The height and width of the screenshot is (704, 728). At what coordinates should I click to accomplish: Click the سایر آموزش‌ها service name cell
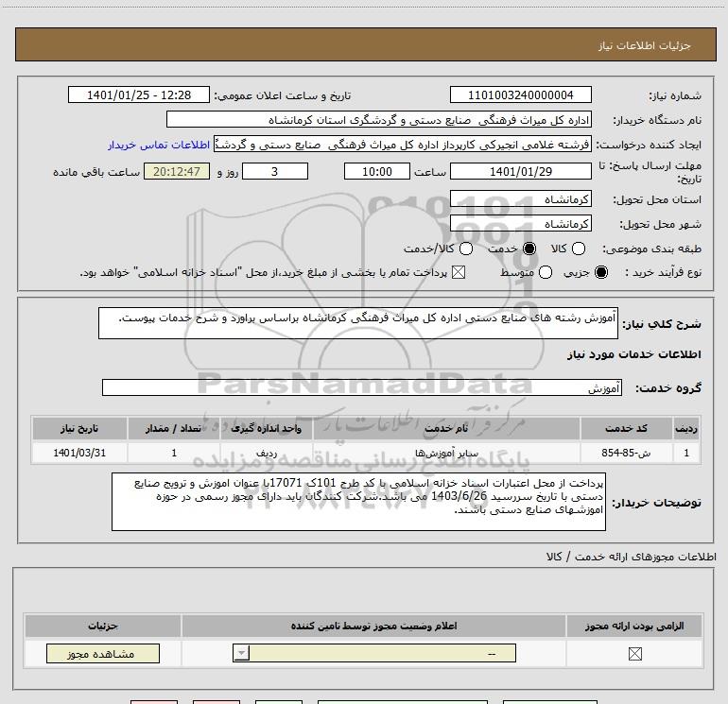point(446,453)
